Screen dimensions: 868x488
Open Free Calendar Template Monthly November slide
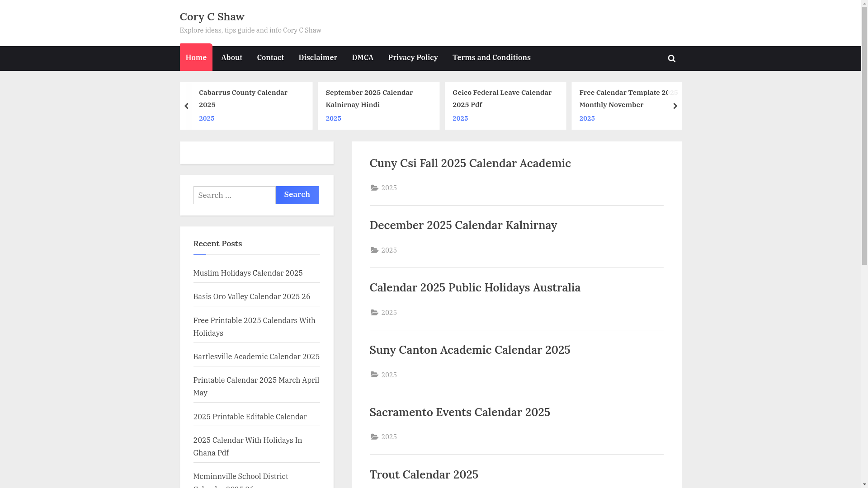coord(628,99)
